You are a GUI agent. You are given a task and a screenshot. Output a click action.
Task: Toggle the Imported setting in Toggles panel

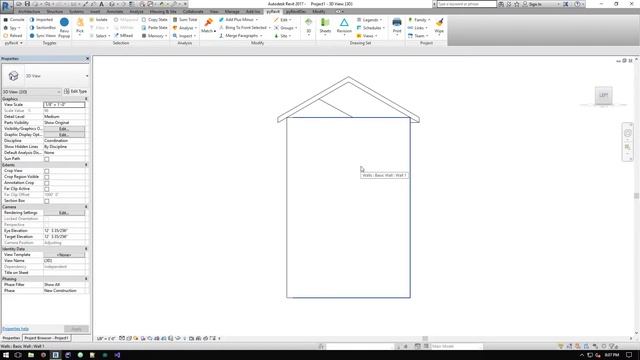41,20
